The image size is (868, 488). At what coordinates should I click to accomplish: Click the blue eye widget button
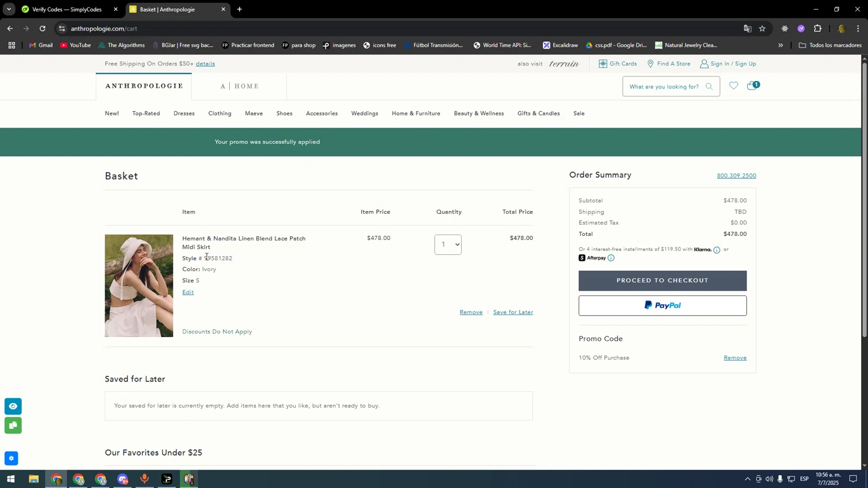[13, 406]
